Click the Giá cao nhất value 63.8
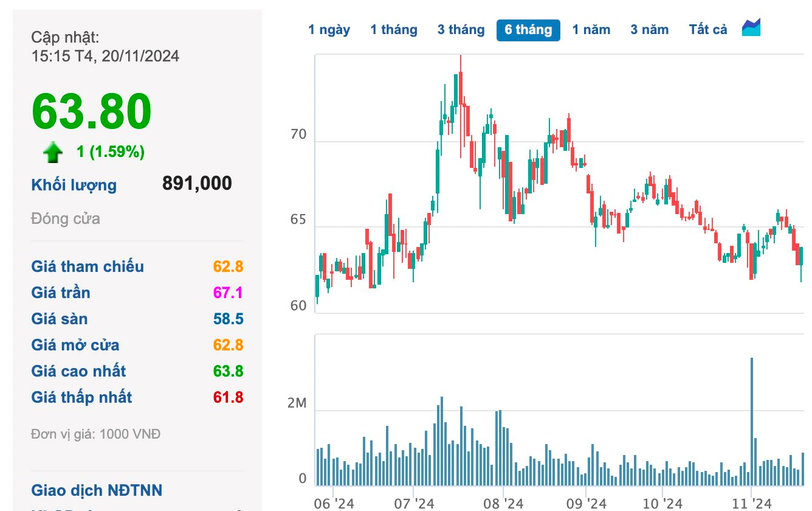 [x=228, y=371]
